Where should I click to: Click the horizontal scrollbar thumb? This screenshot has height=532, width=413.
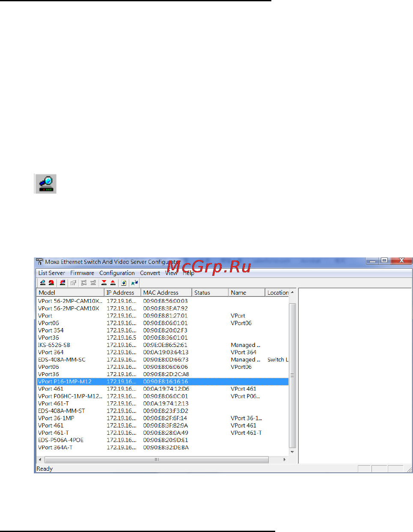coord(156,460)
